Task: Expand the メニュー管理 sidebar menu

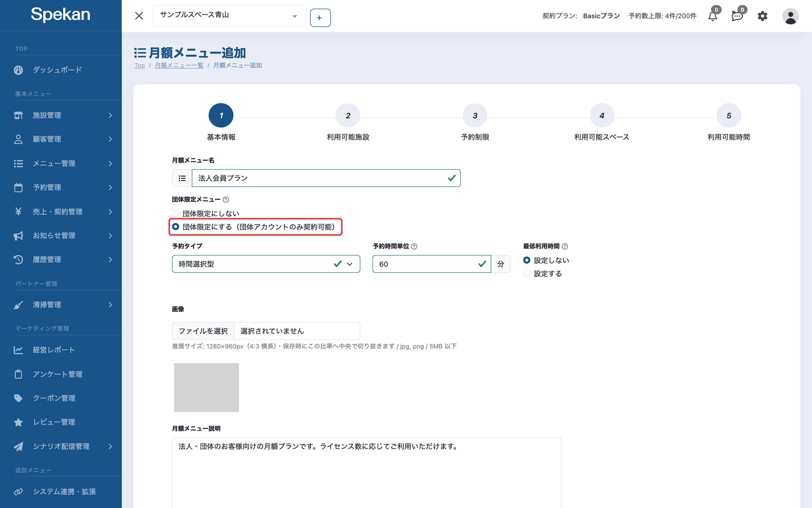Action: [61, 164]
